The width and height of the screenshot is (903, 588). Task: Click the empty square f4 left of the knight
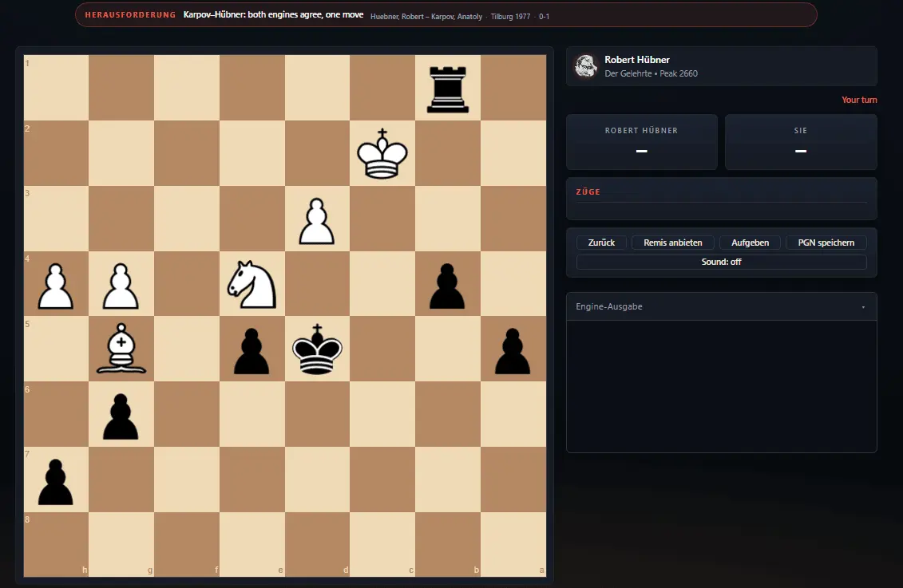(x=187, y=284)
